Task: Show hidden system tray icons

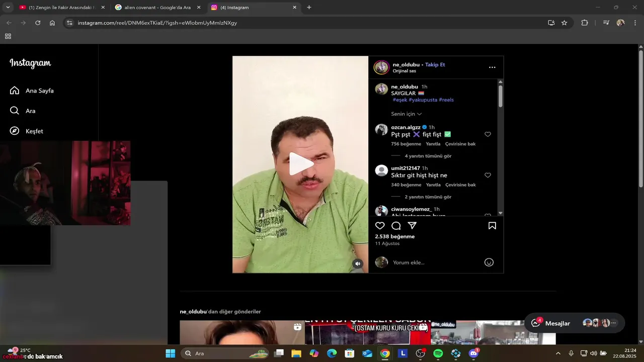Action: tap(558, 353)
